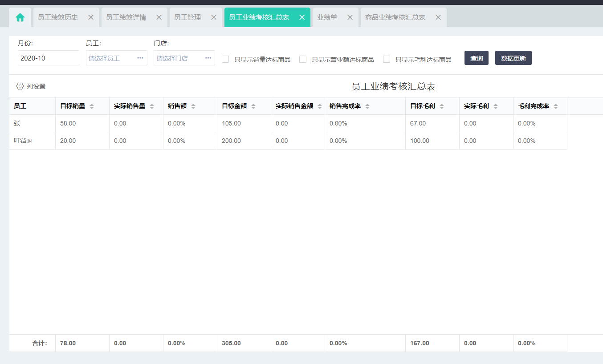Click total 78.00 in footer

coord(68,343)
